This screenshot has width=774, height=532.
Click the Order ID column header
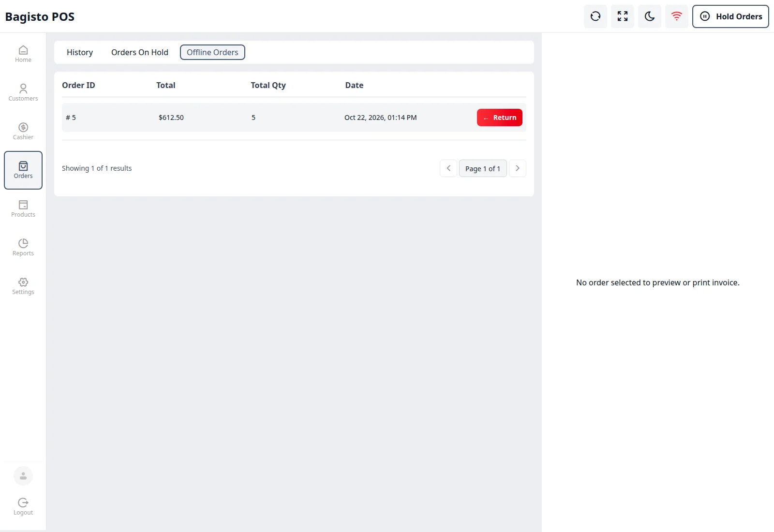(78, 85)
